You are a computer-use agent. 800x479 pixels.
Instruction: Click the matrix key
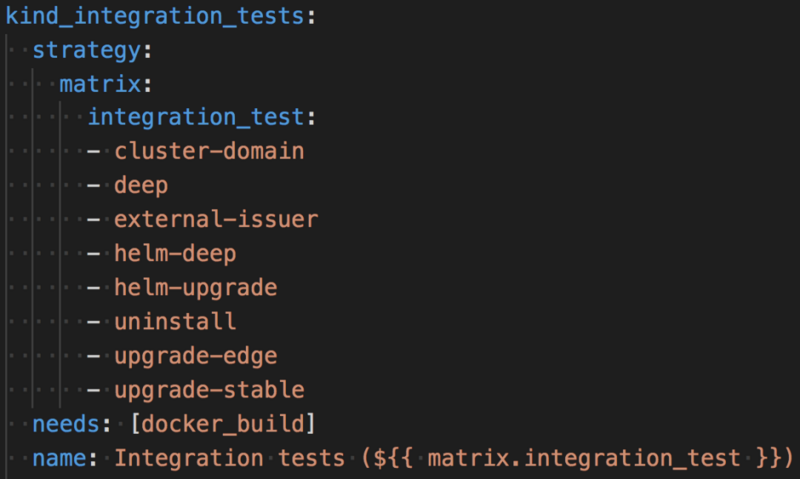tap(100, 84)
